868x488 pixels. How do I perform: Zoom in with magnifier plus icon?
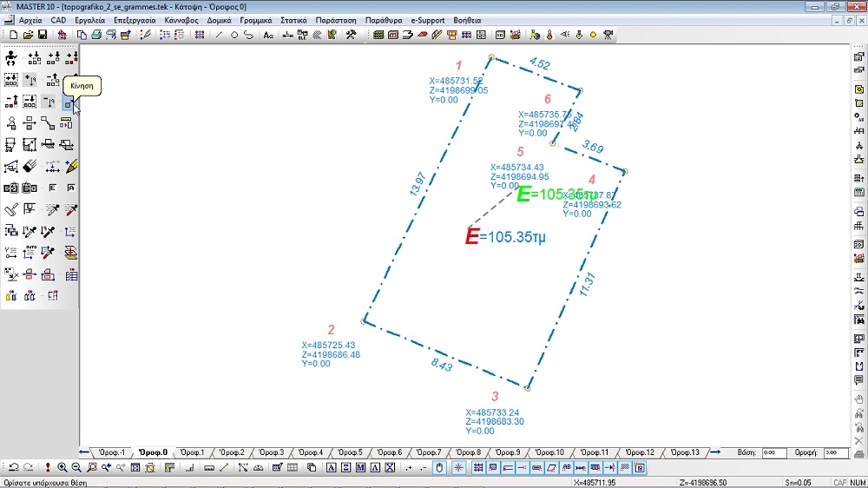click(x=62, y=467)
